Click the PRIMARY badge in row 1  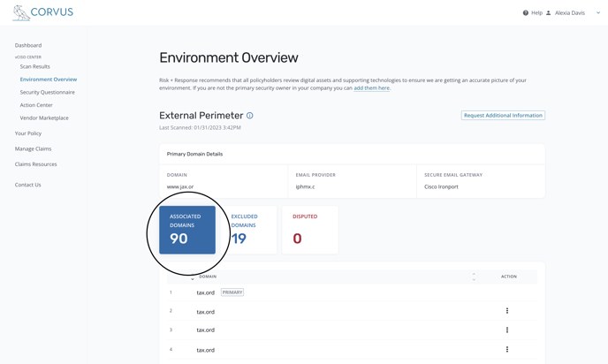click(x=232, y=292)
